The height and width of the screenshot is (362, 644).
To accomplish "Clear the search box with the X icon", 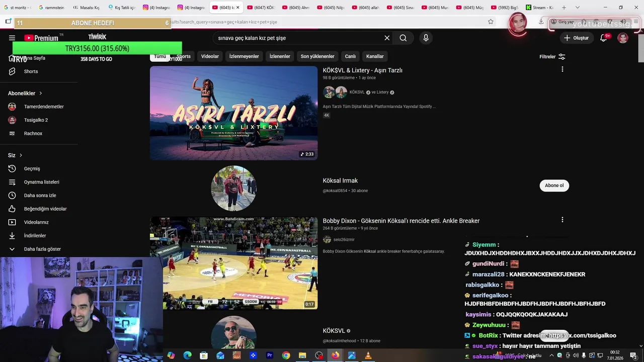I will coord(387,38).
